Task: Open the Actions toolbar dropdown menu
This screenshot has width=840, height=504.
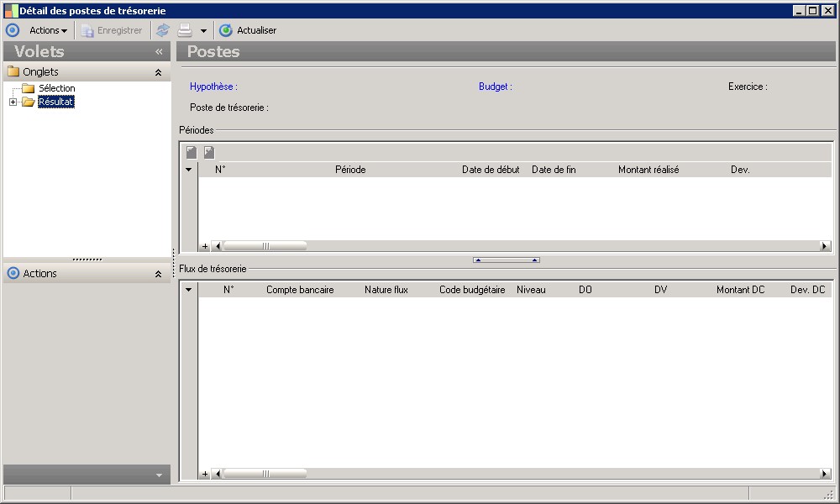Action: pos(48,30)
